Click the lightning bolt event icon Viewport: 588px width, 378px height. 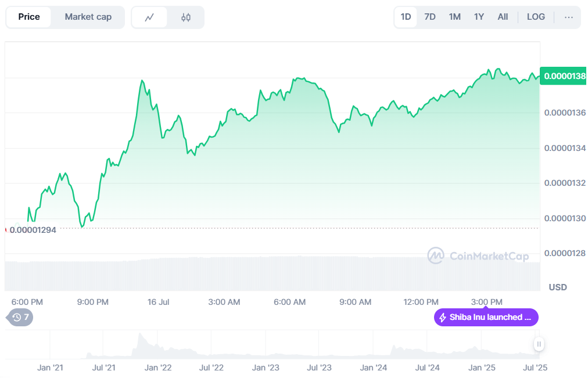click(x=443, y=318)
